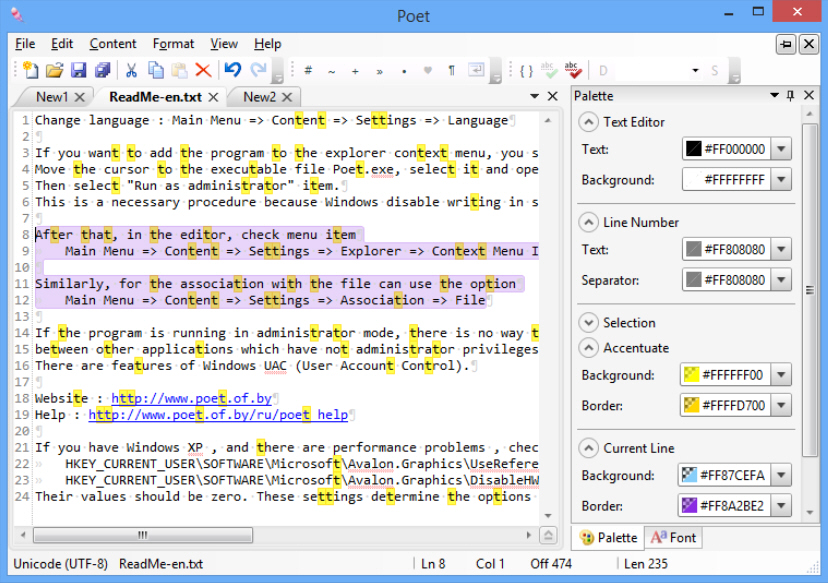The width and height of the screenshot is (828, 583).
Task: Click the Save All icon
Action: pyautogui.click(x=102, y=70)
